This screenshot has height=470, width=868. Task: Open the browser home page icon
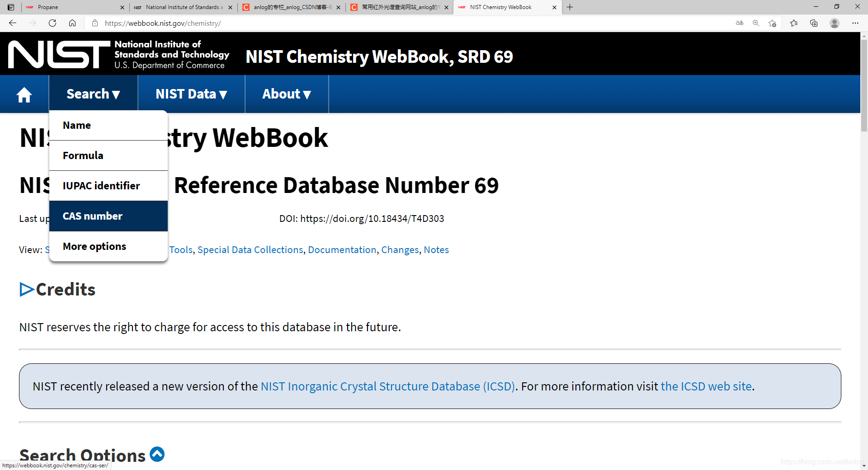tap(72, 23)
